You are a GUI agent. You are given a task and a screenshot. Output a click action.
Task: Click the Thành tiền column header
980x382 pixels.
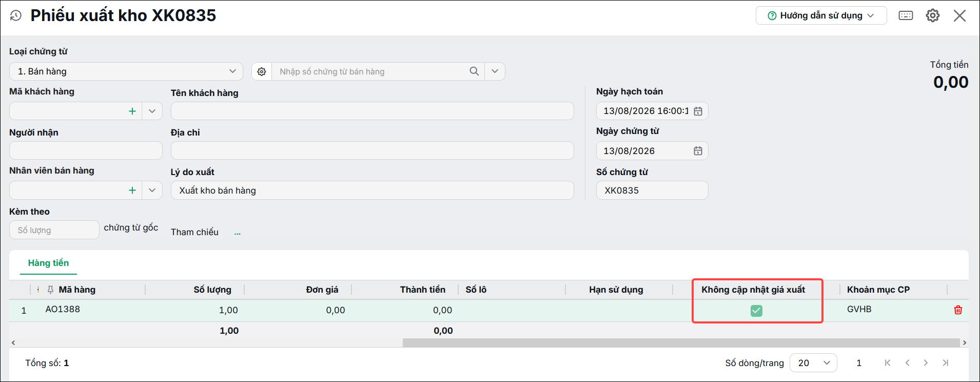tap(422, 290)
